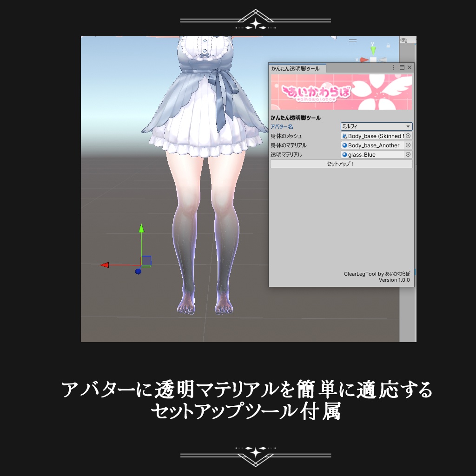Screen dimensions: 476x476
Task: Toggle the eye icon in the top-right corner
Action: click(403, 40)
